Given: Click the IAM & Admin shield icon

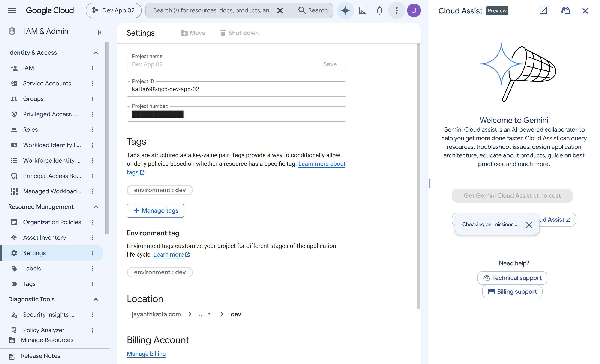Looking at the screenshot, I should (12, 31).
